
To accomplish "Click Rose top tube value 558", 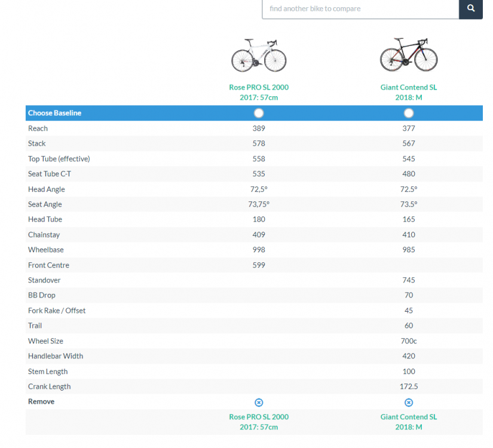I will coord(259,159).
